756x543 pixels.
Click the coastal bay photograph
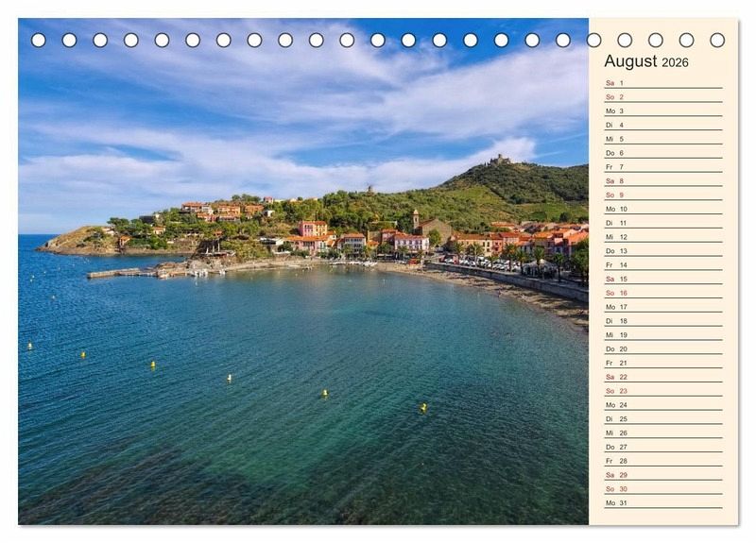[x=303, y=271]
